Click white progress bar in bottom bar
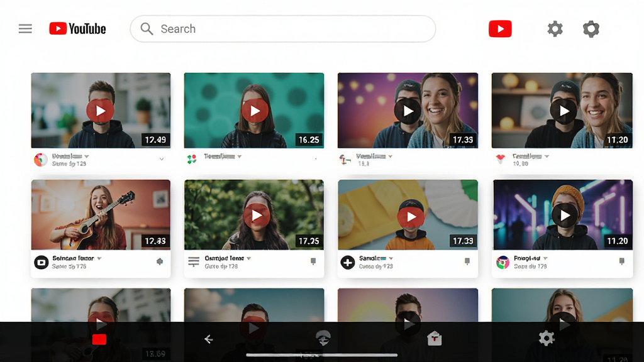 click(321, 355)
